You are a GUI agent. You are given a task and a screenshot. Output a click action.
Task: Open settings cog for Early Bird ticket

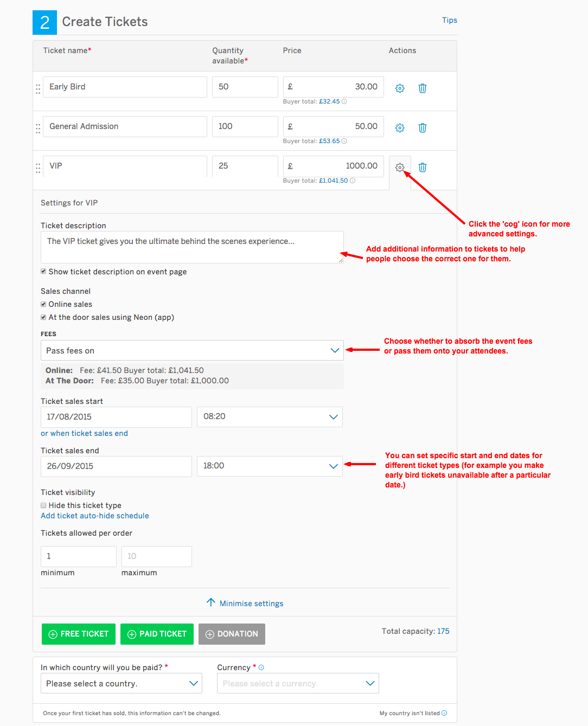click(x=400, y=88)
